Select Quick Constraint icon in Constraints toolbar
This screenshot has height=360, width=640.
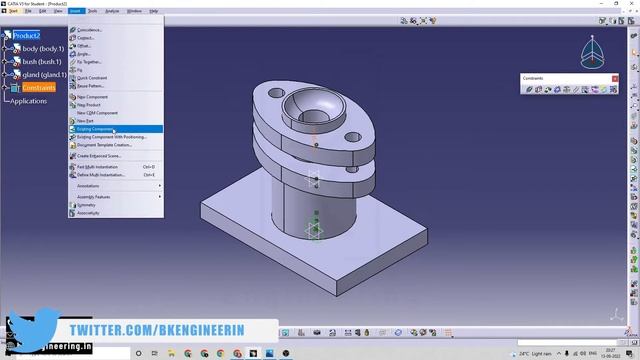[585, 89]
